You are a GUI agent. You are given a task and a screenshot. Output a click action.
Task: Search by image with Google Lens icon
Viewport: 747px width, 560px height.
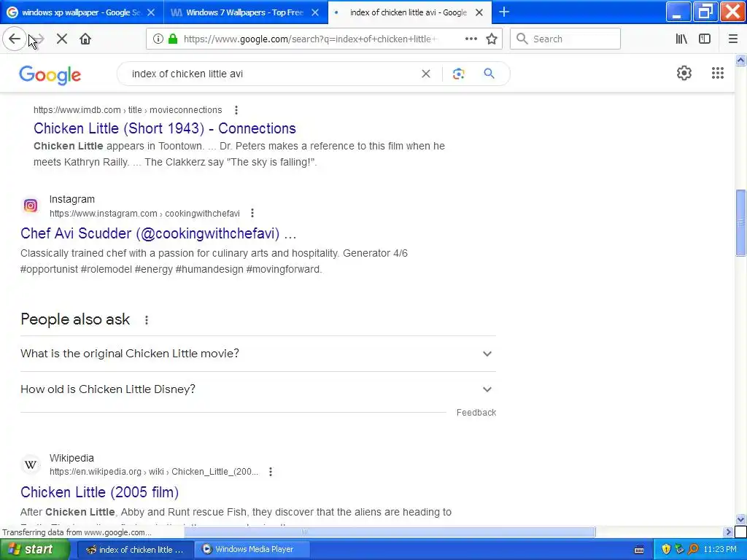click(458, 74)
